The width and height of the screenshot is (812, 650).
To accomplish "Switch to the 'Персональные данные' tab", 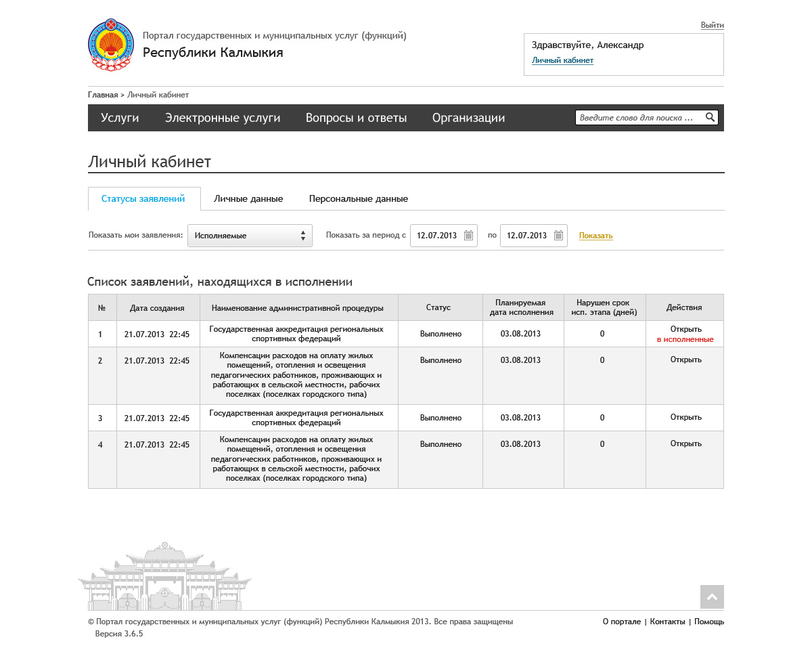I will [358, 199].
